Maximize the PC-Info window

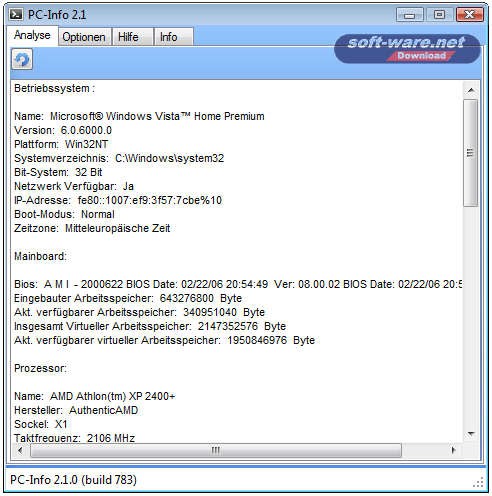439,15
